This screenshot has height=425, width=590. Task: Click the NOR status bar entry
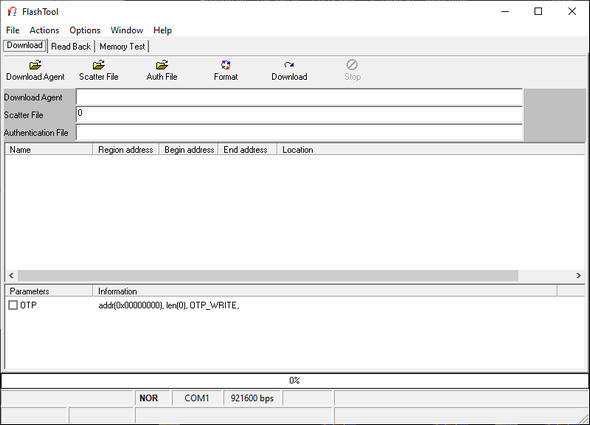[152, 398]
